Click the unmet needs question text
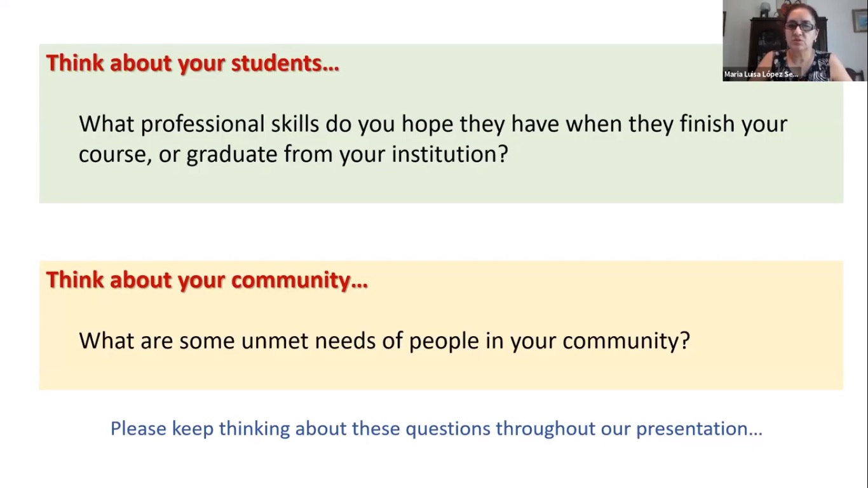Image resolution: width=868 pixels, height=488 pixels. (384, 341)
